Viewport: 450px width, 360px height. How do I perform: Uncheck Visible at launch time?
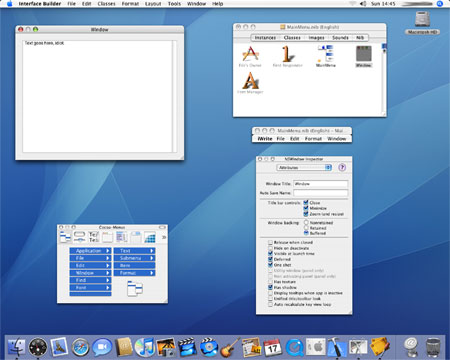coord(270,253)
